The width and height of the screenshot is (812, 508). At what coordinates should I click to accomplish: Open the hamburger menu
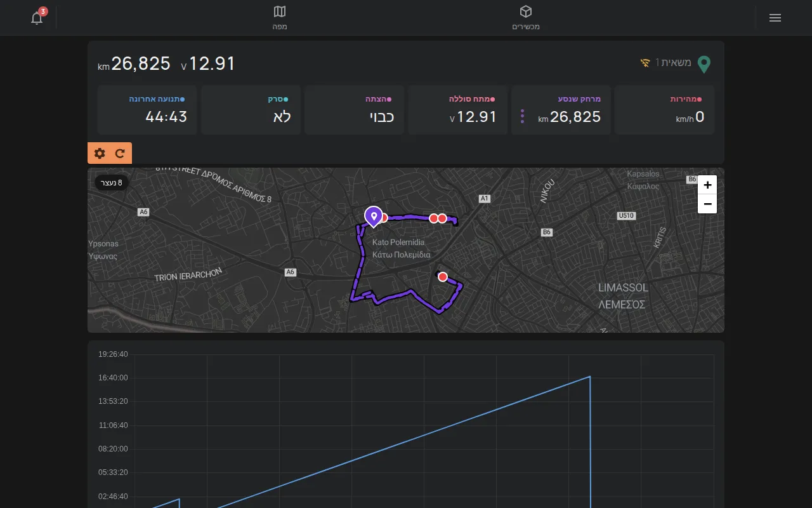point(775,18)
